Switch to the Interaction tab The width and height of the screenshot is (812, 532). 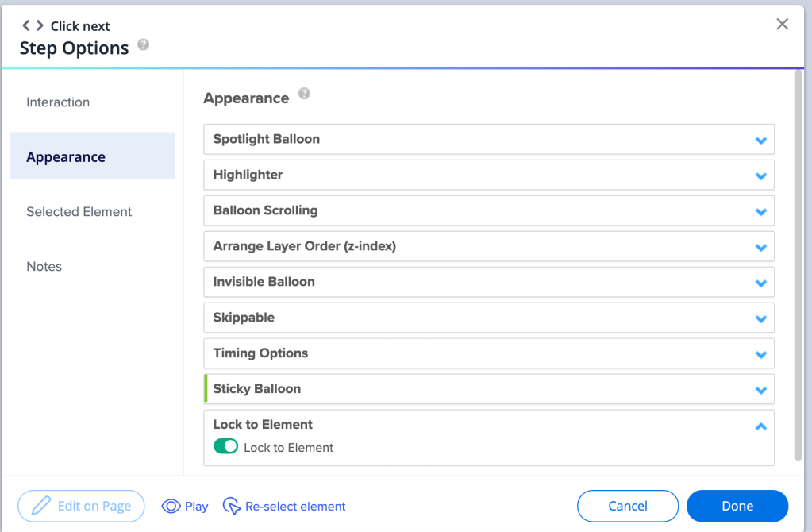click(x=58, y=102)
